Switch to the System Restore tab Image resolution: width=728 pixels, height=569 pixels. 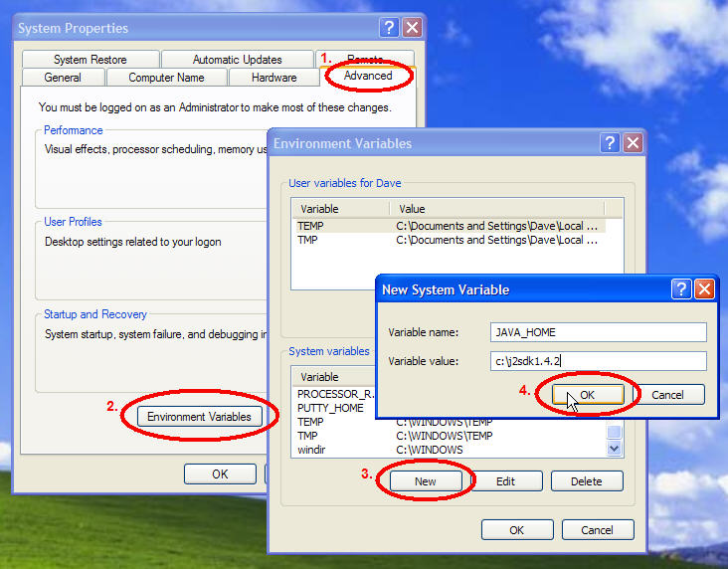[91, 60]
